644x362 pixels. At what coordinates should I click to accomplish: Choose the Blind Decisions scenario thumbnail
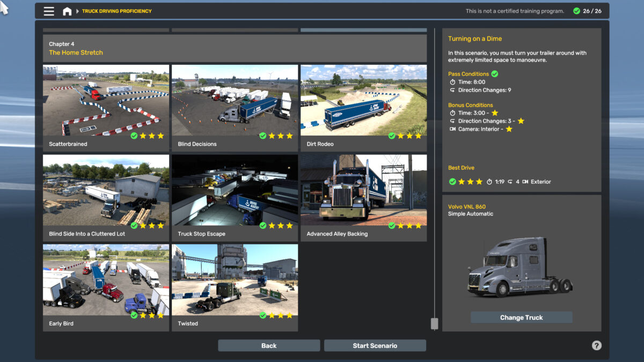click(x=235, y=101)
